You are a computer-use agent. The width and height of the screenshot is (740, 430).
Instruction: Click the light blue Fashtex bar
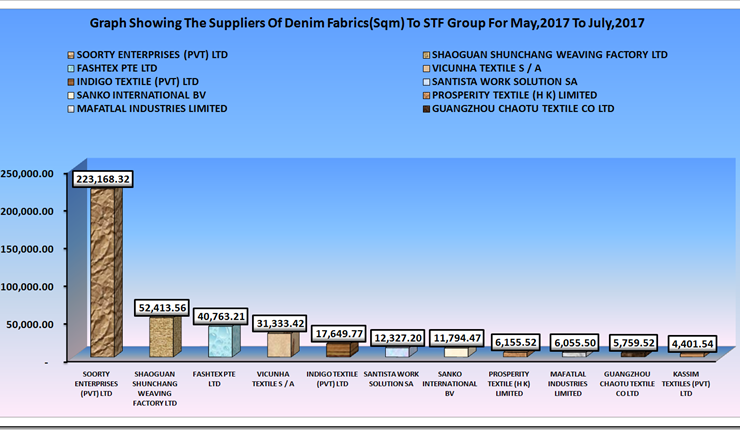pyautogui.click(x=224, y=340)
